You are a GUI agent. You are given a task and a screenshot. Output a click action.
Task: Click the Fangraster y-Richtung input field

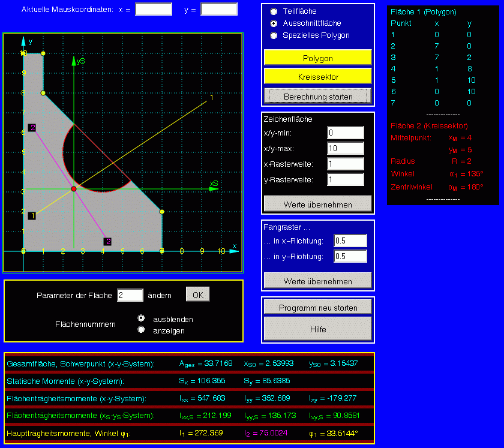coord(350,257)
